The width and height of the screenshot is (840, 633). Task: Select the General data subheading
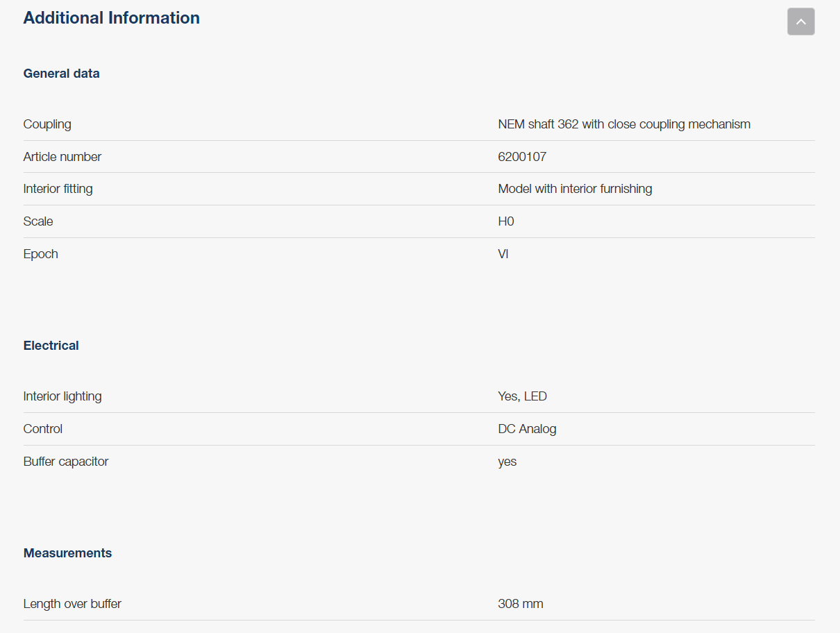[61, 74]
